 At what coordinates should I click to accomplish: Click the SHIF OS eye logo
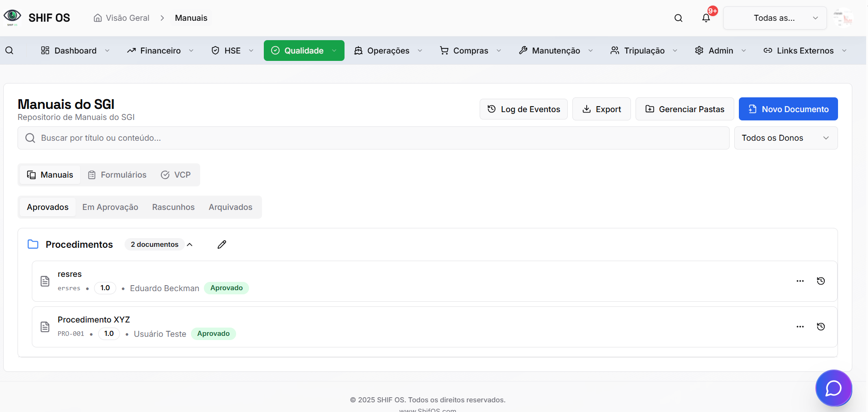pyautogui.click(x=12, y=17)
